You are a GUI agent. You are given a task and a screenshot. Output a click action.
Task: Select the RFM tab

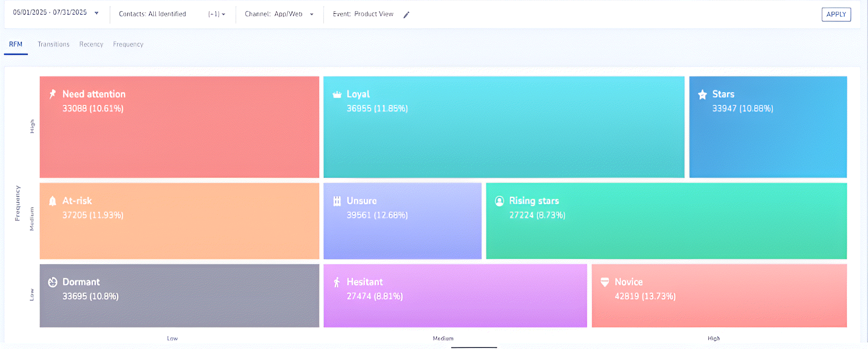(x=16, y=44)
